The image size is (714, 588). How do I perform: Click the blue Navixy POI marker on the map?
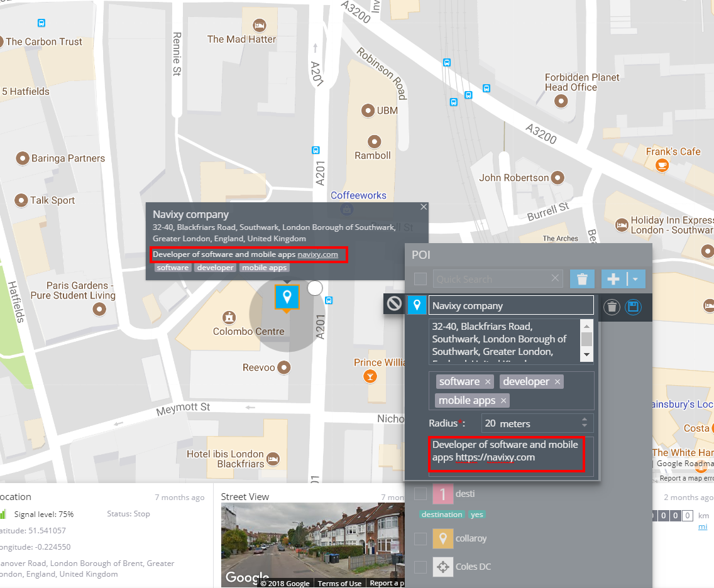click(287, 297)
